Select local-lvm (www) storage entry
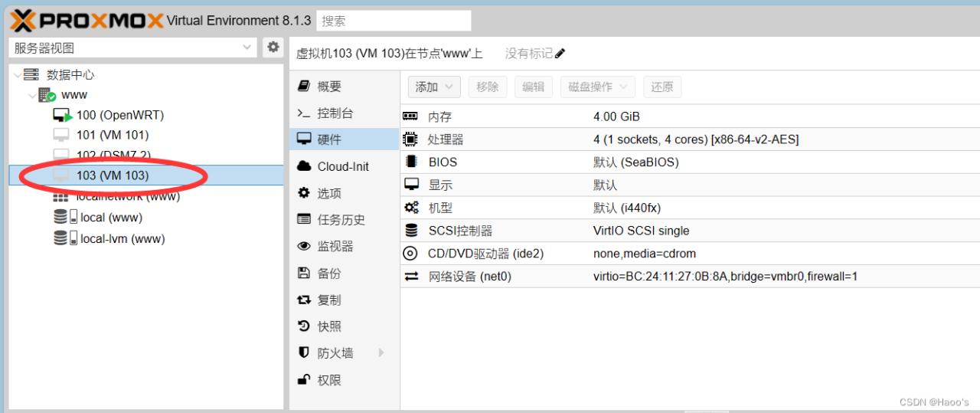This screenshot has height=413, width=980. tap(122, 239)
